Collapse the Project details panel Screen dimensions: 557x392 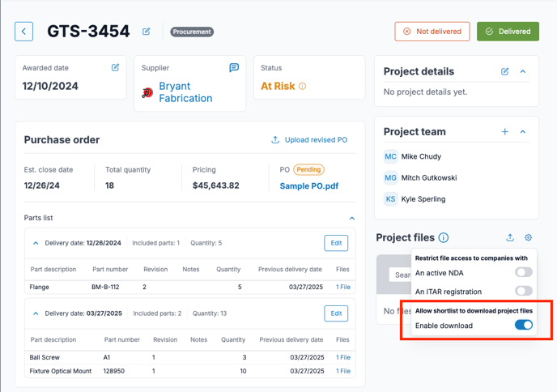click(x=523, y=71)
